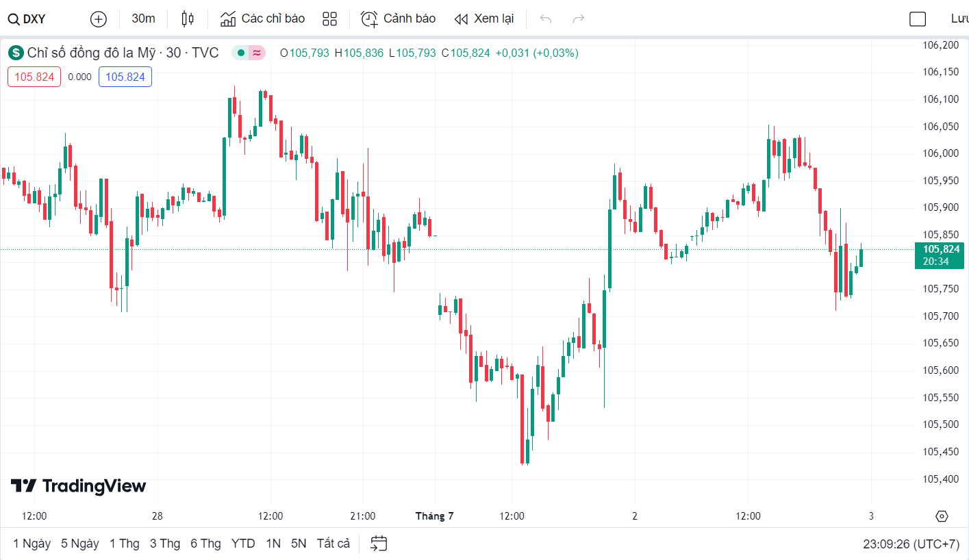Open the Các chỉ báo indicators menu

pos(263,19)
